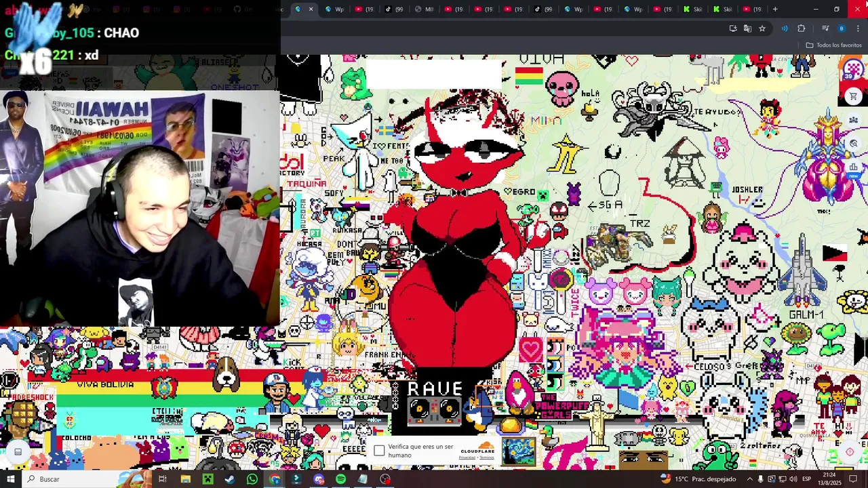
Task: Open Spotify from the taskbar
Action: (340, 479)
